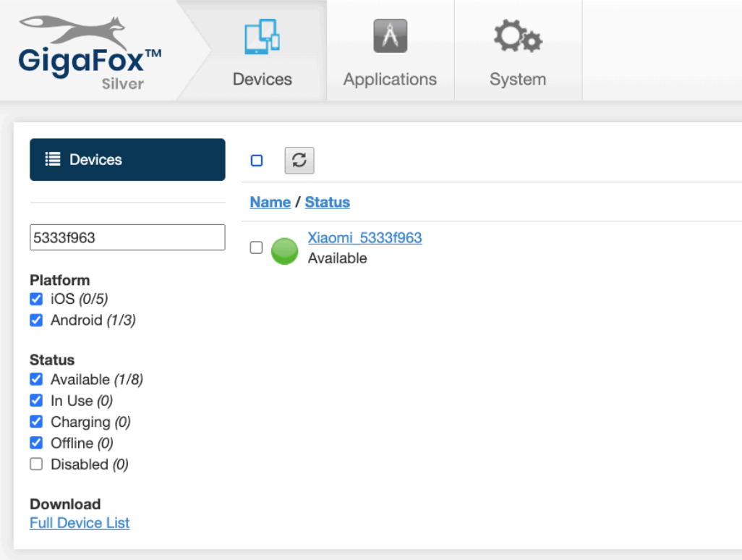Click the iOS (0/5) label

[80, 299]
